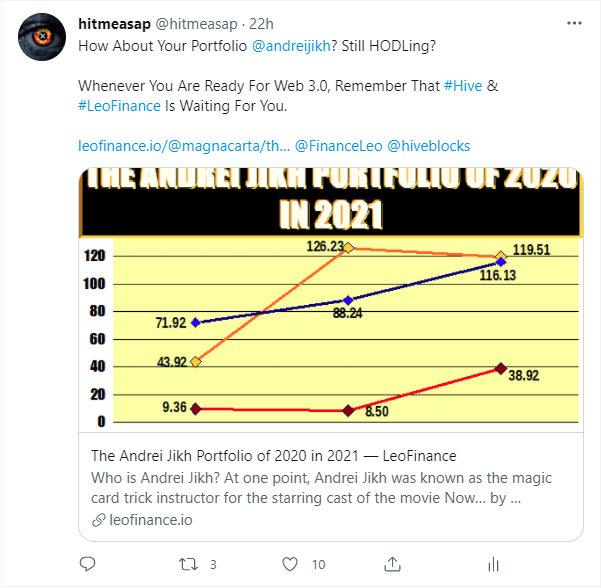Like the tweet with heart icon

point(290,564)
